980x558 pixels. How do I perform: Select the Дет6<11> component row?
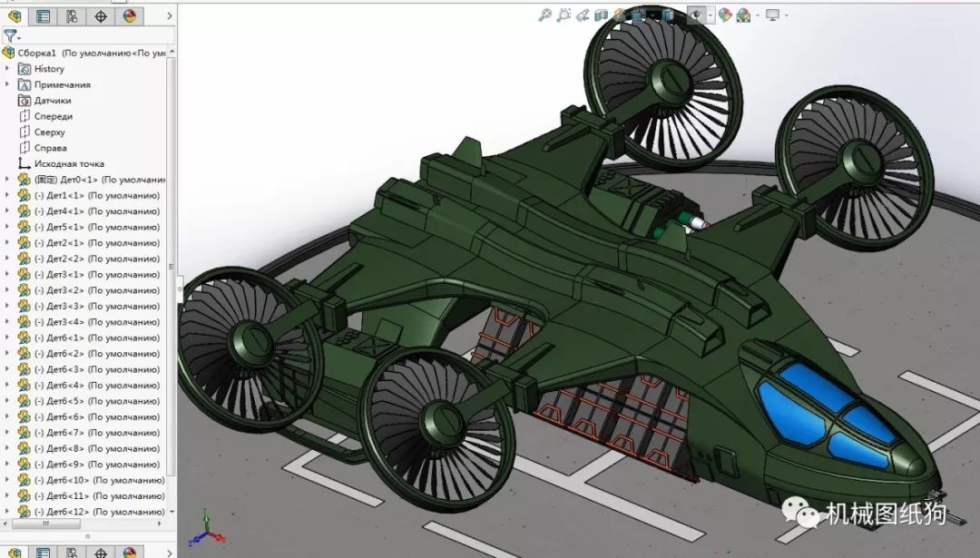[x=92, y=496]
